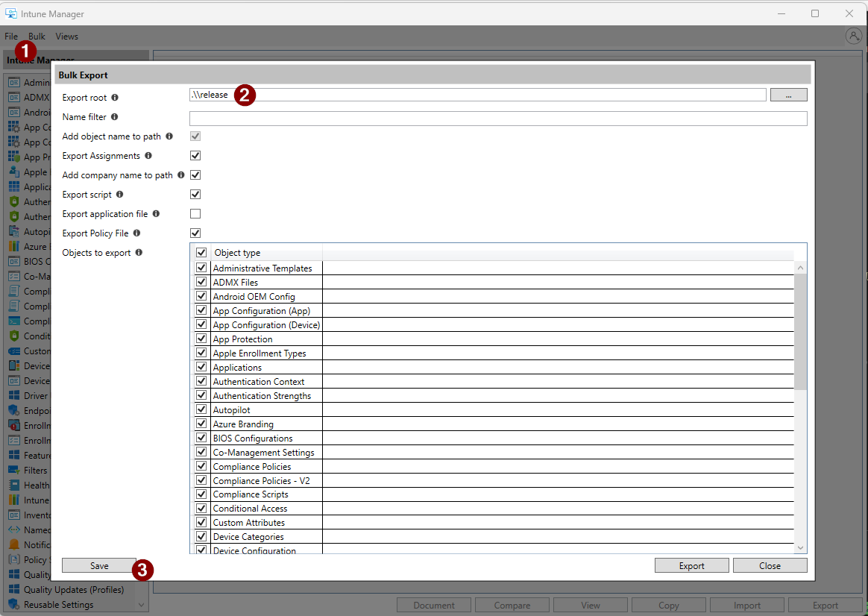The image size is (868, 616).
Task: Click info icon next to Export application file
Action: pos(156,213)
